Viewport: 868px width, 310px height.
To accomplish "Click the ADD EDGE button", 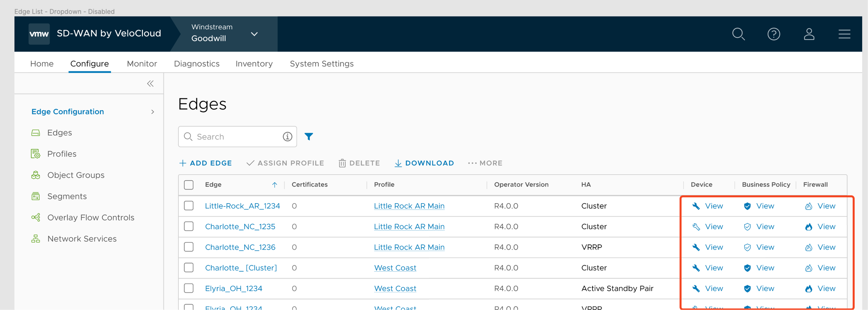I will [x=206, y=163].
